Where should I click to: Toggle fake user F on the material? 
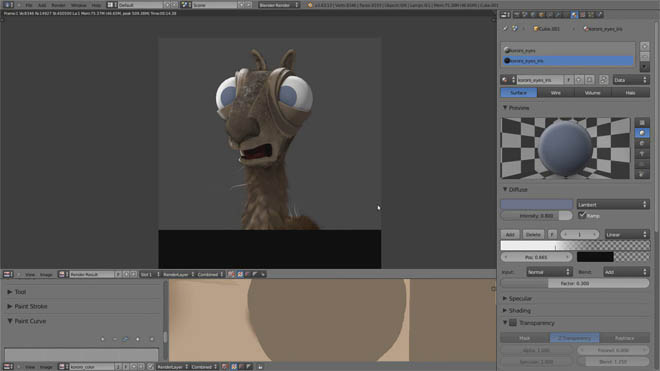(x=569, y=80)
